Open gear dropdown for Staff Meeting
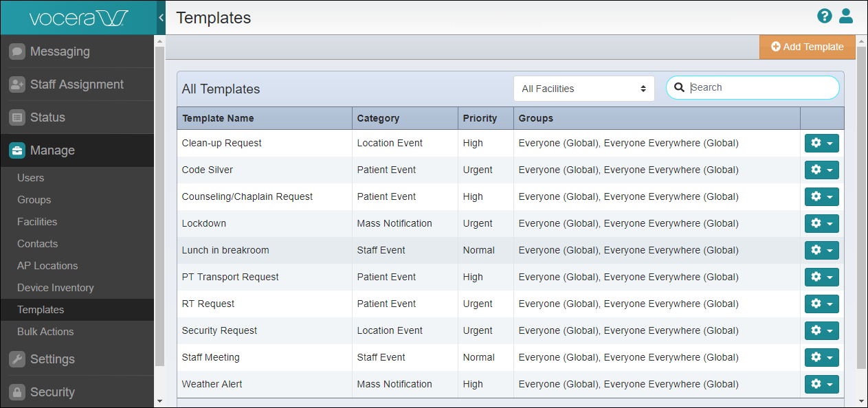 (821, 357)
